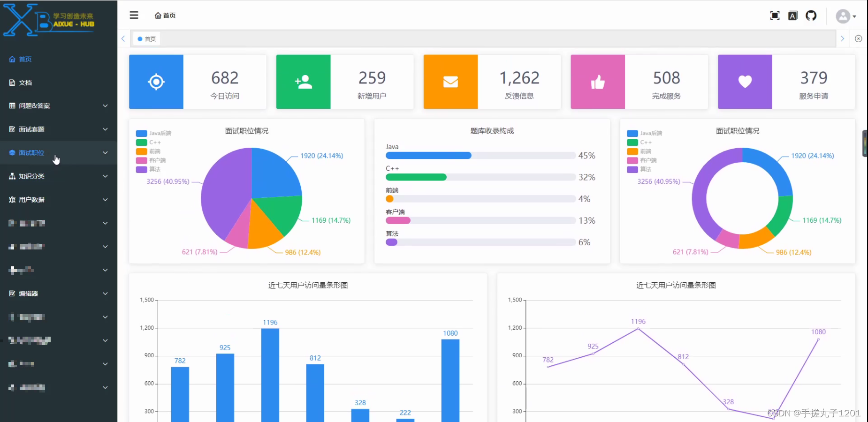The image size is (868, 422).
Task: Click the 682 今日访问 statistic
Action: point(225,84)
